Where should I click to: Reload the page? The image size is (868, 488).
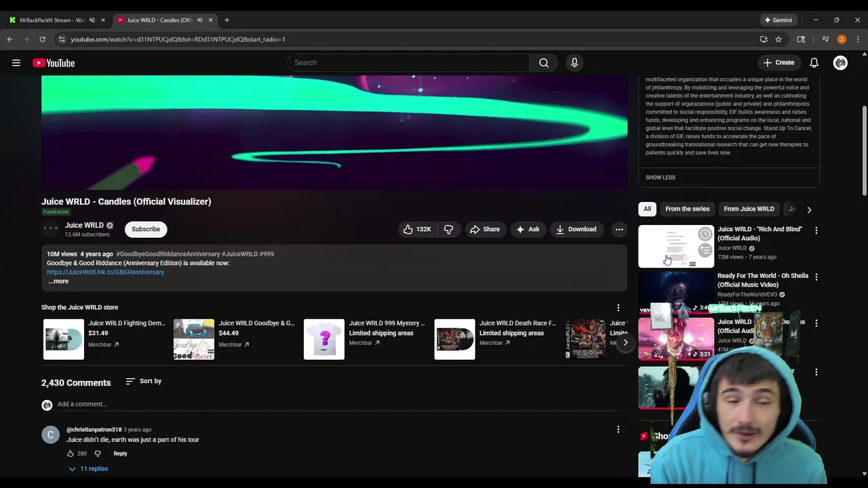point(42,39)
